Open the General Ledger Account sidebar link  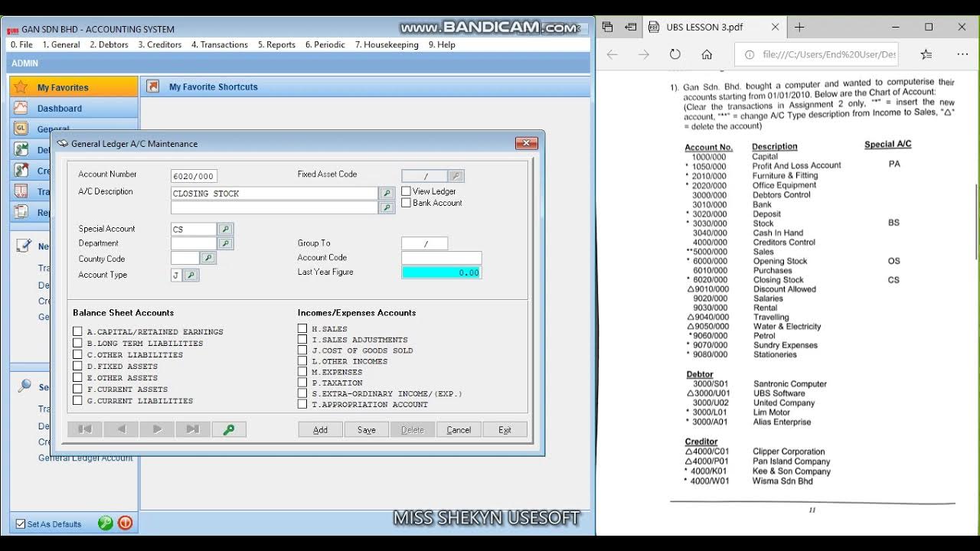(86, 458)
